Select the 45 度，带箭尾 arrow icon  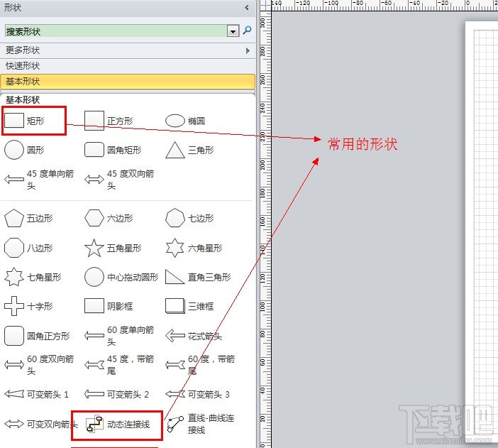(94, 365)
